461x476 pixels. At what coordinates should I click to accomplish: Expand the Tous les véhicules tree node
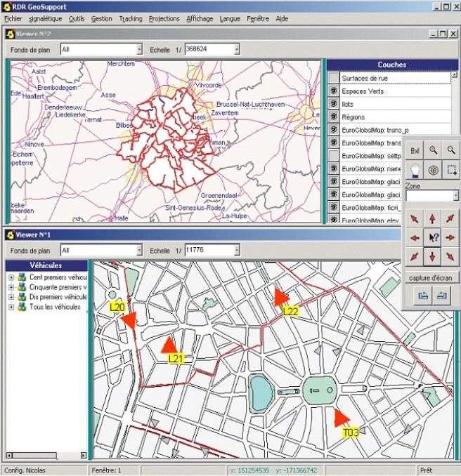tap(12, 307)
